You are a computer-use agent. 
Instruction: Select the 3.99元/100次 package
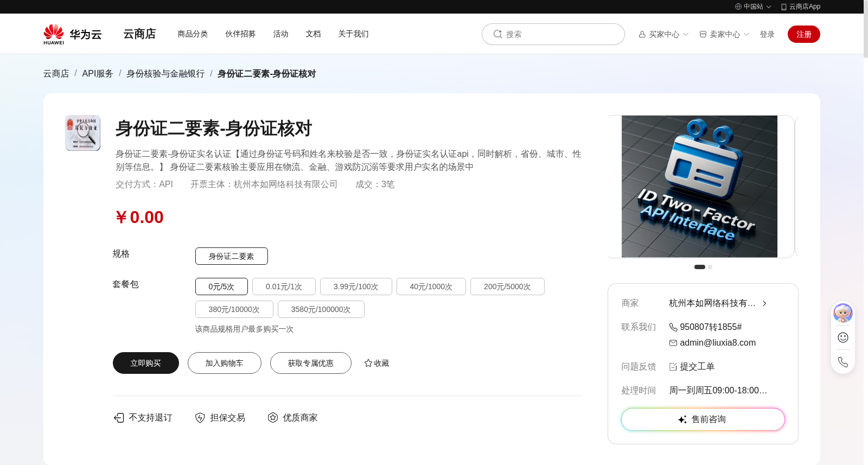coord(356,286)
